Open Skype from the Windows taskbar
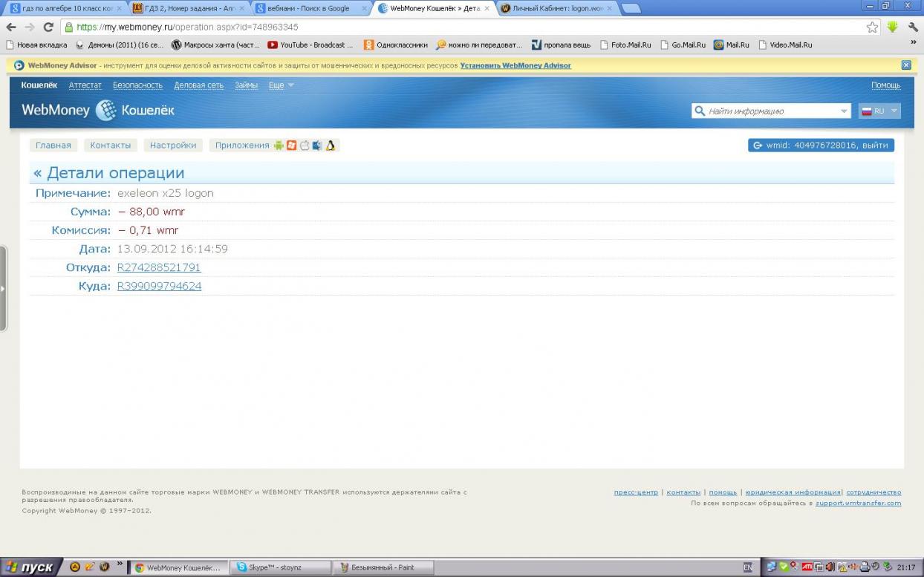The width and height of the screenshot is (924, 577). tap(279, 567)
